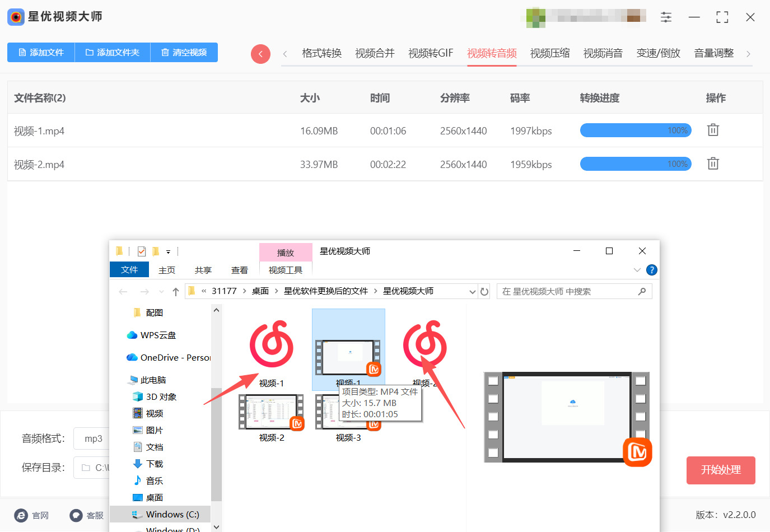Click quick access properties checkmark icon
The width and height of the screenshot is (770, 532).
click(x=142, y=251)
